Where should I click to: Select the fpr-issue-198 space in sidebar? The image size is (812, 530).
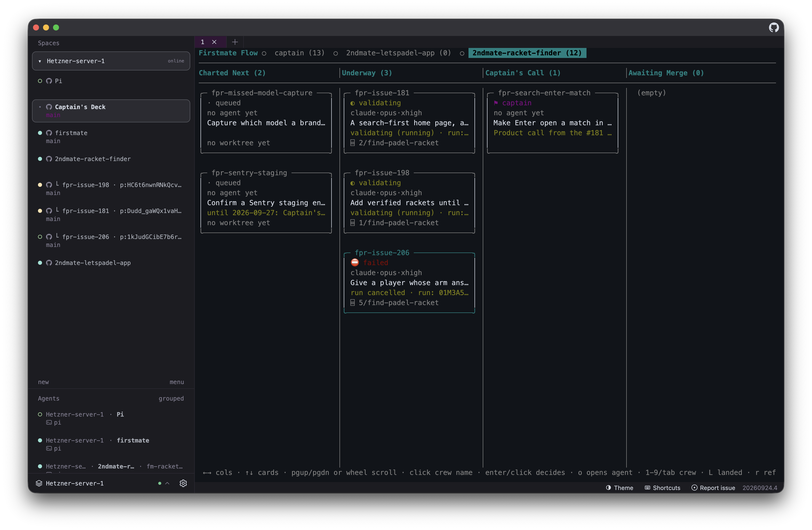coord(111,189)
